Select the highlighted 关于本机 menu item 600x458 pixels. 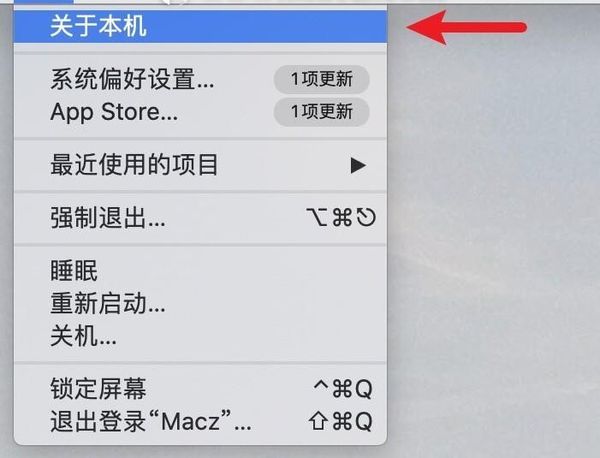[200, 26]
